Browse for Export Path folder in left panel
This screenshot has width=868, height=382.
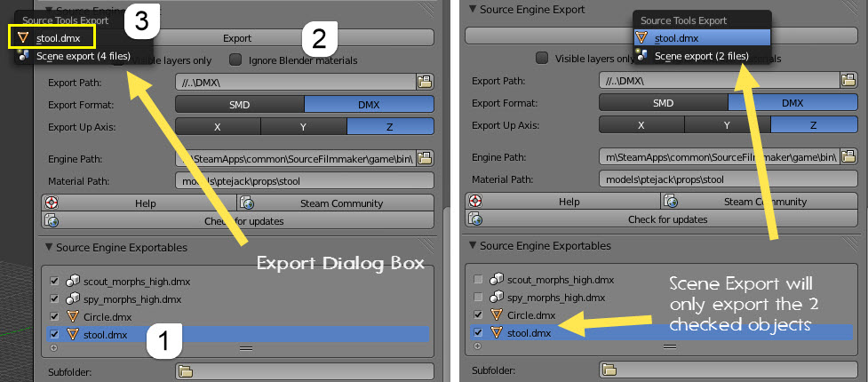click(425, 82)
